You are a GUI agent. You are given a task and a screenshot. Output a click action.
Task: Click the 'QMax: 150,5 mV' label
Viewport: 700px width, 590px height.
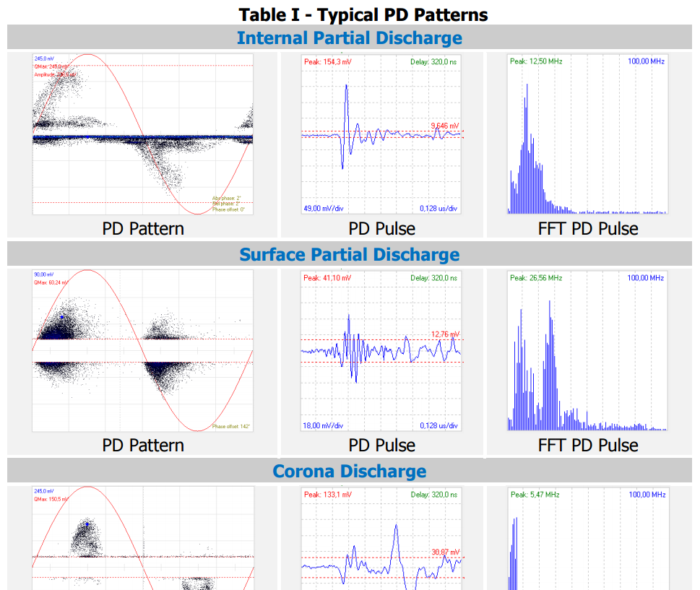(x=51, y=499)
